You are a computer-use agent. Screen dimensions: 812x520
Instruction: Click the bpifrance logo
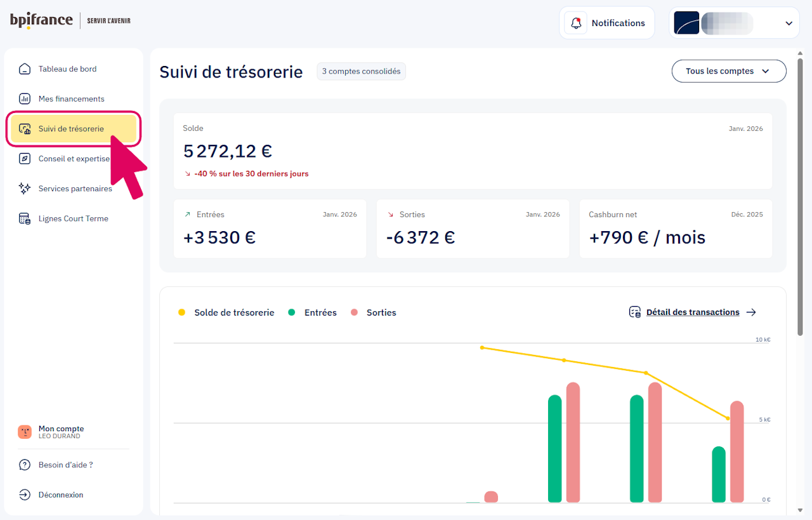(x=41, y=20)
